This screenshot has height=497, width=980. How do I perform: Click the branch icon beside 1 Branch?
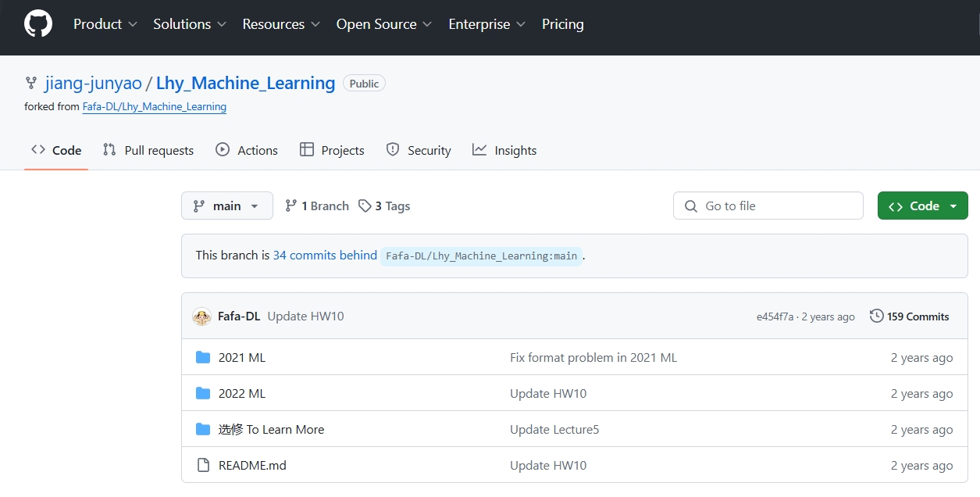click(x=291, y=206)
